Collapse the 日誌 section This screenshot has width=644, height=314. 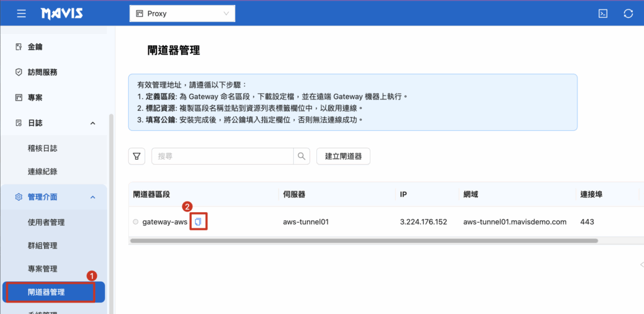[x=92, y=123]
